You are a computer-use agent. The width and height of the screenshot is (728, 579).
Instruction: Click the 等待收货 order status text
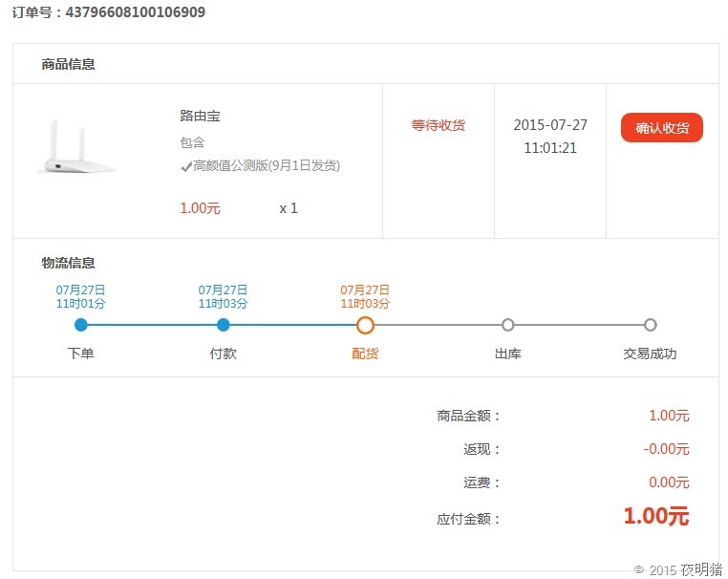[438, 125]
